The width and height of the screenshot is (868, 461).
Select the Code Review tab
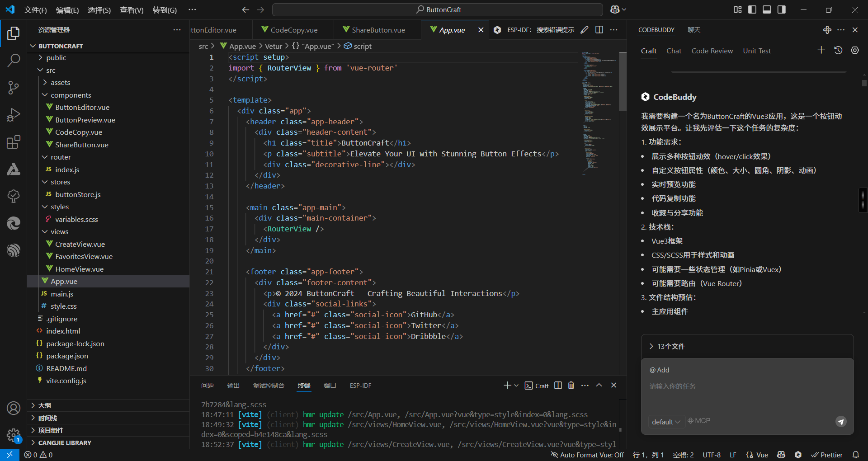click(712, 51)
